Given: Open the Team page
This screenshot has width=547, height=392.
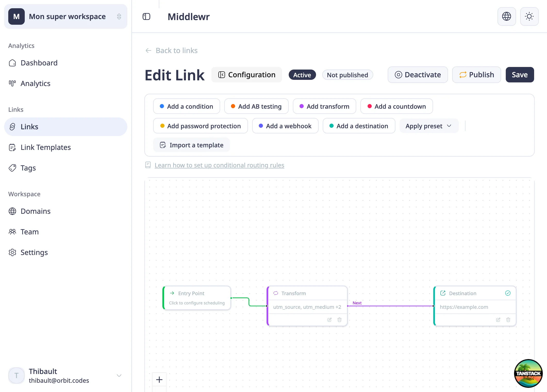Looking at the screenshot, I should point(66,232).
